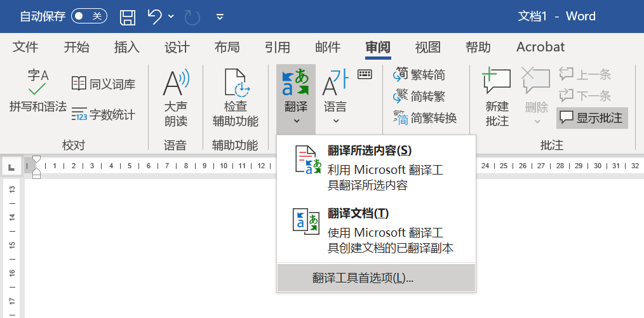
Task: Click the first line indent ruler marker
Action: point(36,160)
